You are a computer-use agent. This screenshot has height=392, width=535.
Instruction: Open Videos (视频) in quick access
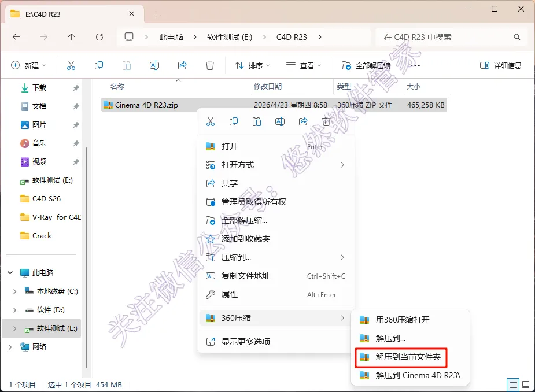39,161
